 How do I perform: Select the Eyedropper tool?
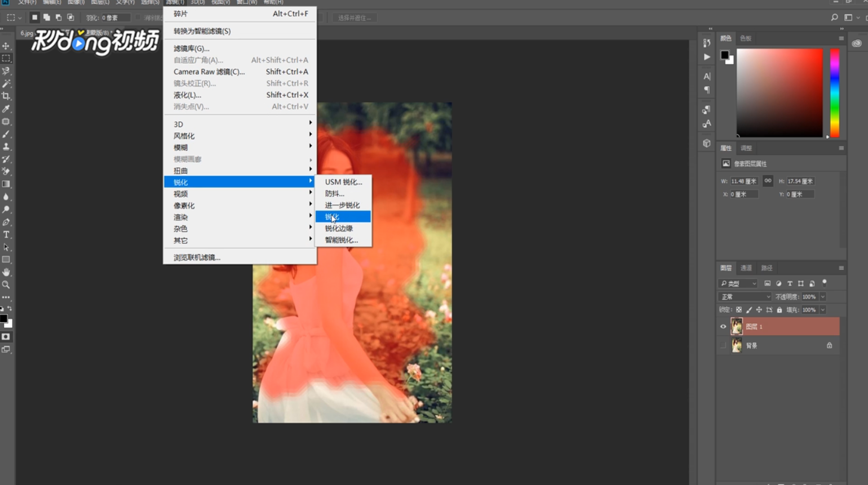tap(6, 109)
